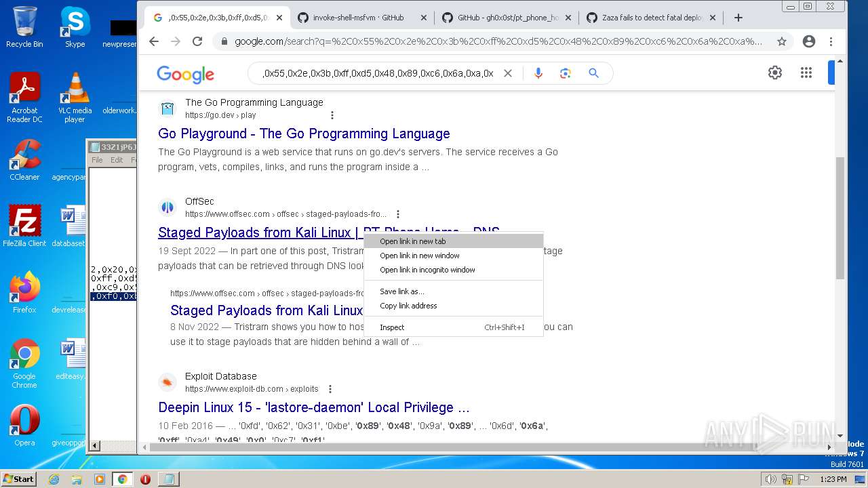Open the Chrome profile icon
The image size is (868, 488).
coord(808,41)
